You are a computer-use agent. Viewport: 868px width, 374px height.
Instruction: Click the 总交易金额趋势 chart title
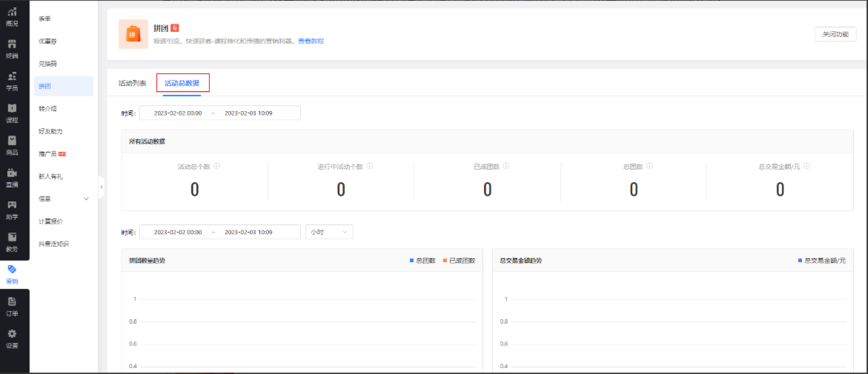pyautogui.click(x=520, y=260)
